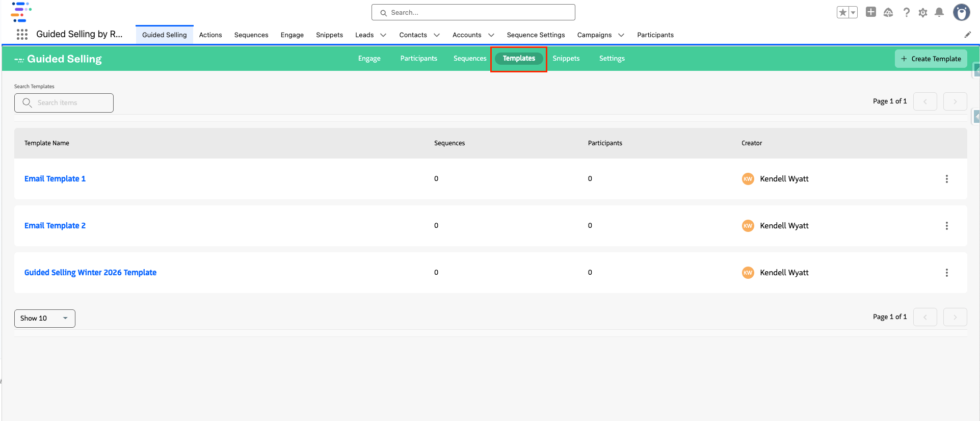Screen dimensions: 980x421
Task: Open the Show 10 page size dropdown
Action: coord(45,319)
